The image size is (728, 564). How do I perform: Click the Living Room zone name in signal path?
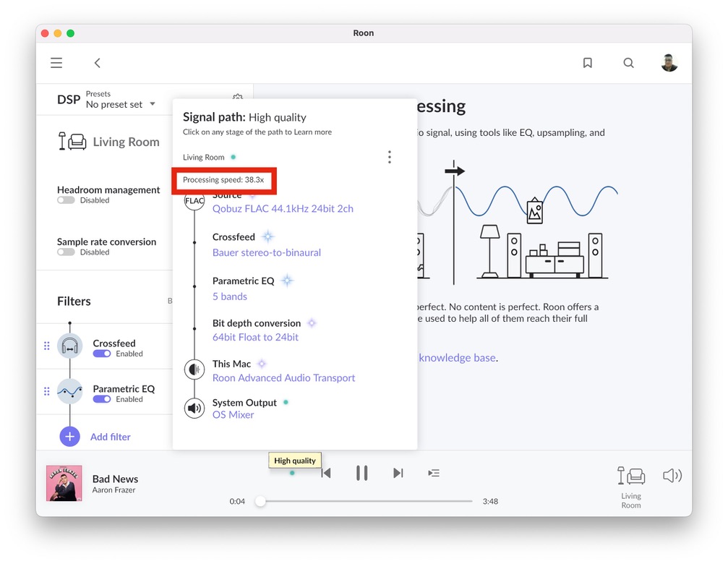(203, 158)
